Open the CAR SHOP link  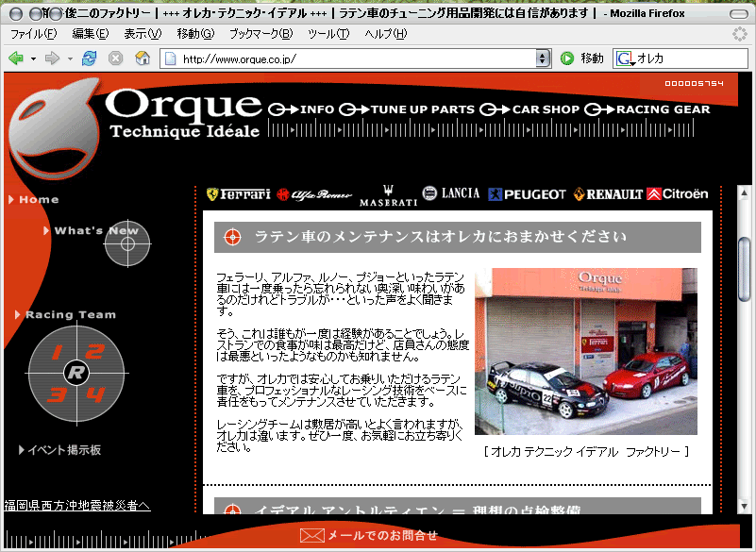pos(529,109)
